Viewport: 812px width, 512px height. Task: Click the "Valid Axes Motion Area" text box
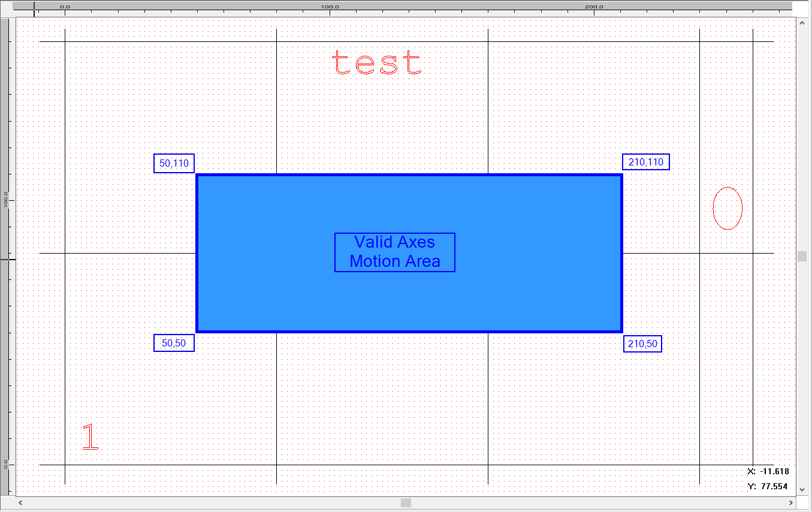point(395,252)
